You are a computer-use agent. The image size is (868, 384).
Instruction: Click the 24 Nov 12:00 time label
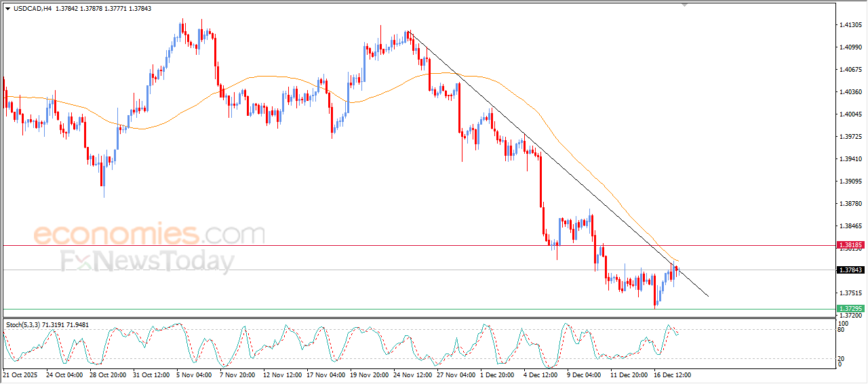[413, 374]
